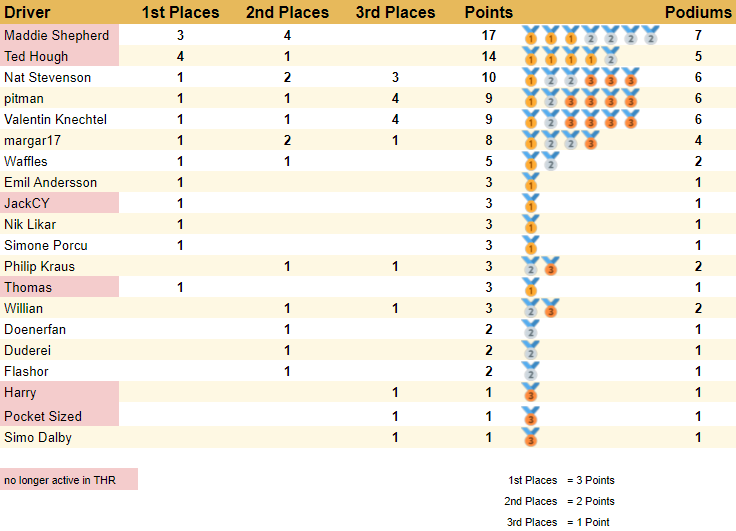Select the silver medal in Waffles's row
The width and height of the screenshot is (736, 531).
point(550,161)
